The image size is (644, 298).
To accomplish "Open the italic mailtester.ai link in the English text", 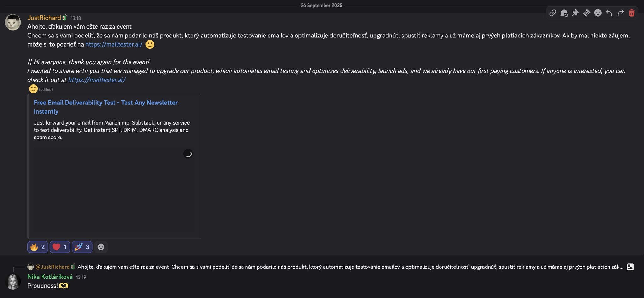I will [x=97, y=80].
